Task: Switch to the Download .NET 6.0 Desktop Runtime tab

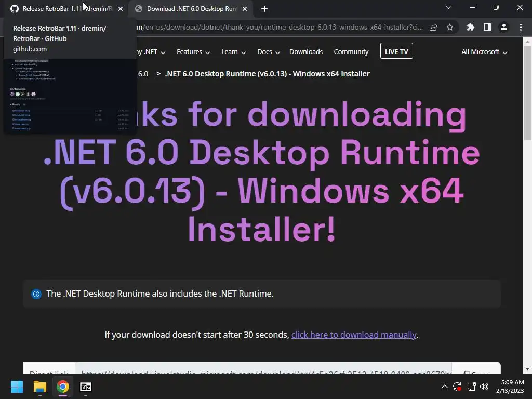Action: [x=191, y=9]
